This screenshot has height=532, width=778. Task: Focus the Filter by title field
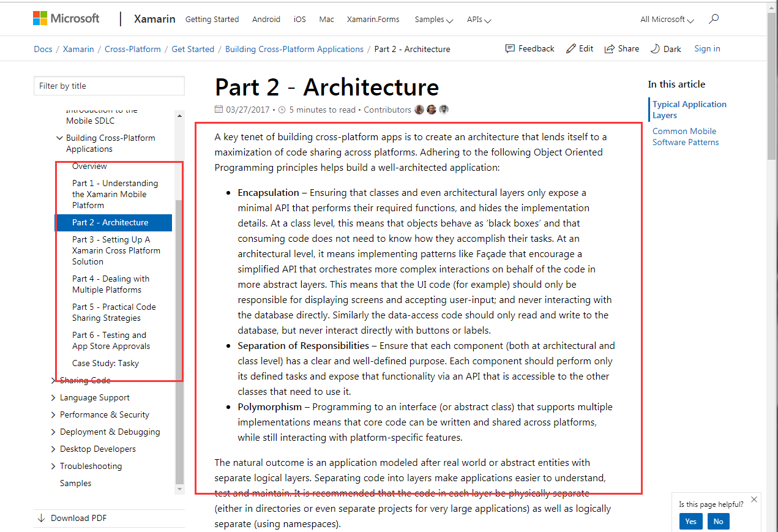[109, 86]
